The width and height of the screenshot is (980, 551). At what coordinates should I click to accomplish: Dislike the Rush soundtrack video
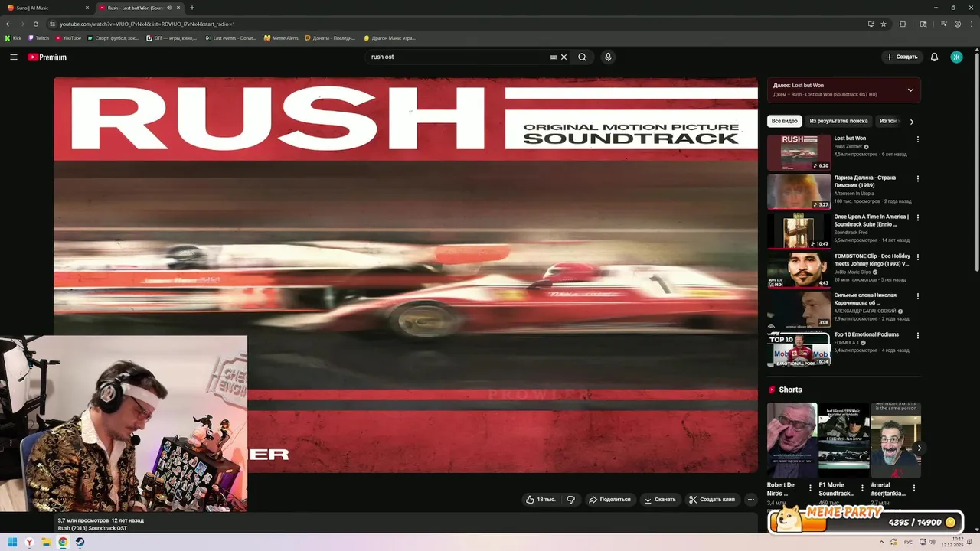coord(571,500)
